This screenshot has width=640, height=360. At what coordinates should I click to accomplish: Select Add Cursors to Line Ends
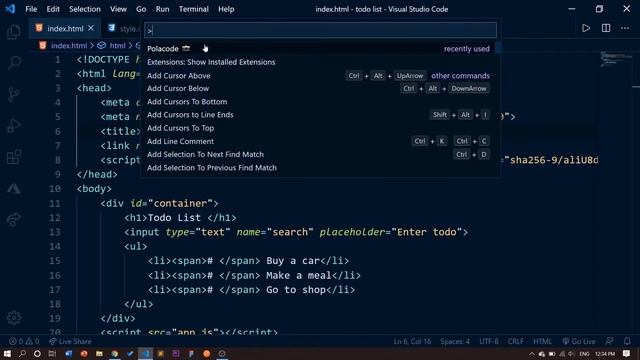click(x=320, y=115)
